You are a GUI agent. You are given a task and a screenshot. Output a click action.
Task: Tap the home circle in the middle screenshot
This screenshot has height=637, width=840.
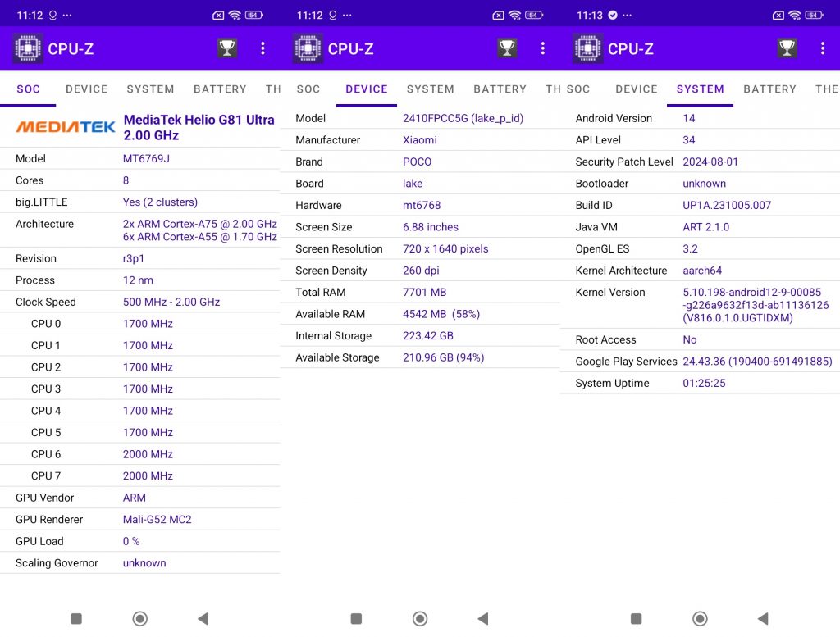[x=420, y=619]
